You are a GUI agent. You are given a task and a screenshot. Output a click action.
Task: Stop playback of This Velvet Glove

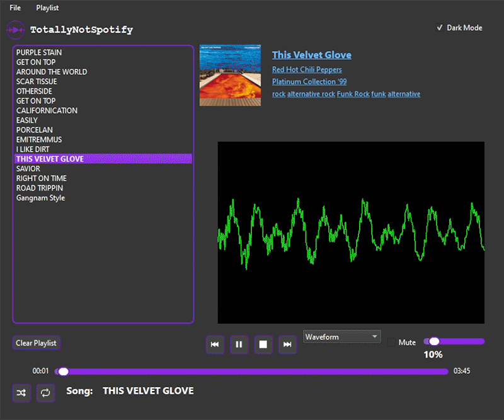coord(263,344)
